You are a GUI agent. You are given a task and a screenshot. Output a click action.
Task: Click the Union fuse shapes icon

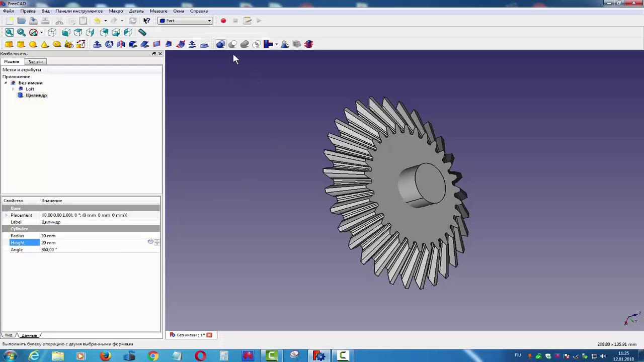245,44
